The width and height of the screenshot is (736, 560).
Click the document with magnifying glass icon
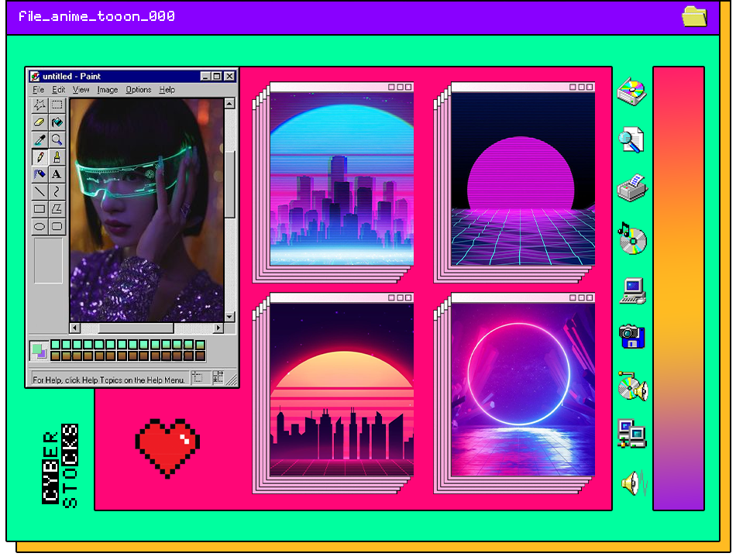(x=631, y=140)
